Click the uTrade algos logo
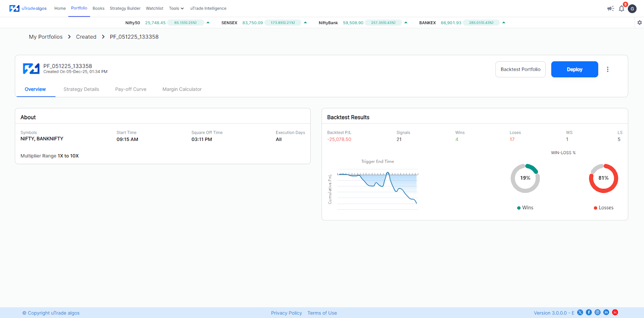 [28, 8]
